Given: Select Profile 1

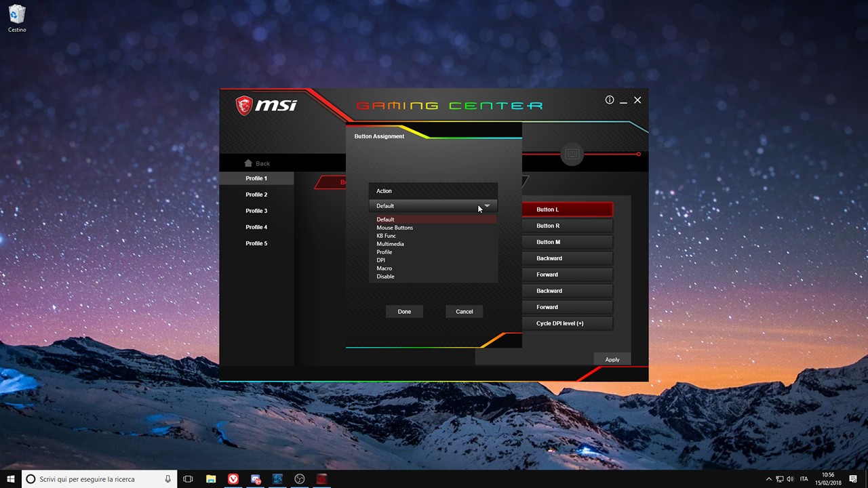Looking at the screenshot, I should point(256,178).
